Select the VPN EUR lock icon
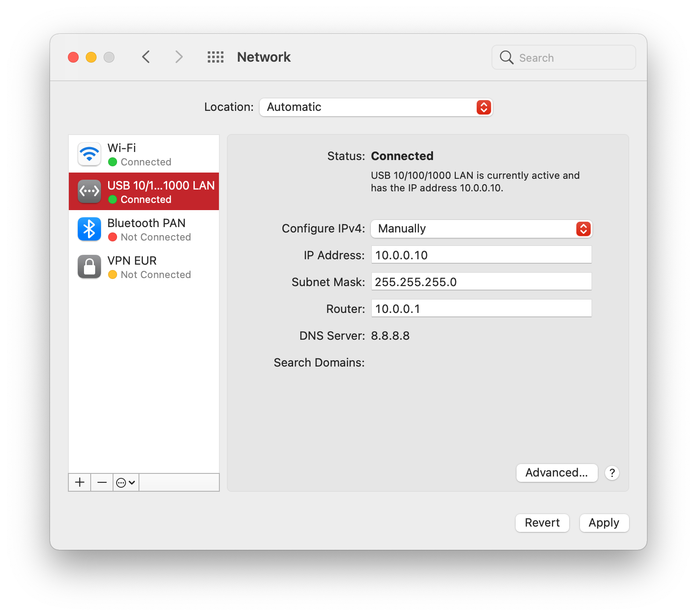Screen dimensions: 697x616 pyautogui.click(x=89, y=267)
